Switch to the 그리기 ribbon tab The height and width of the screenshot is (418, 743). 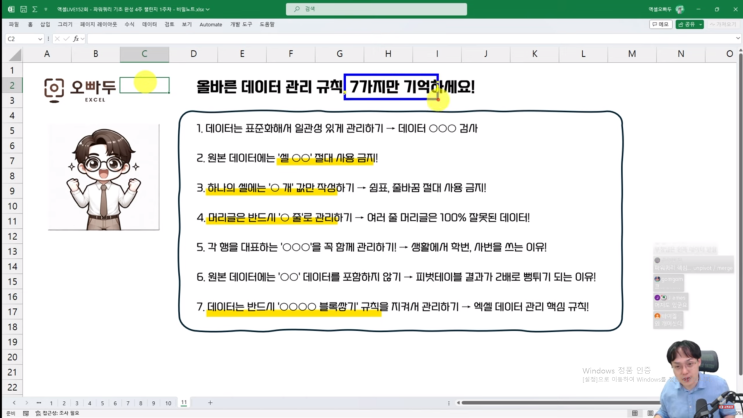coord(65,24)
